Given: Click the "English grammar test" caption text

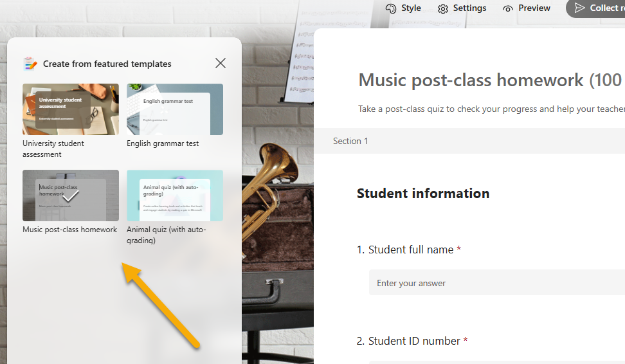Looking at the screenshot, I should click(163, 143).
